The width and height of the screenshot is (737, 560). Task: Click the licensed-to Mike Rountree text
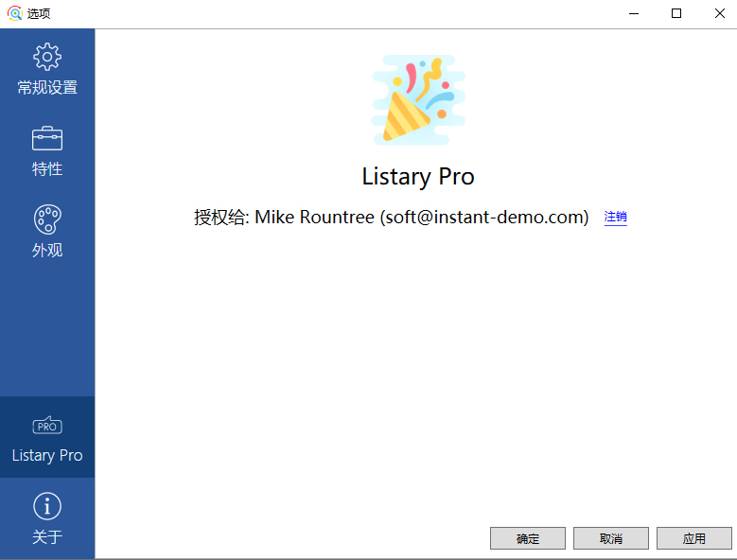point(391,217)
